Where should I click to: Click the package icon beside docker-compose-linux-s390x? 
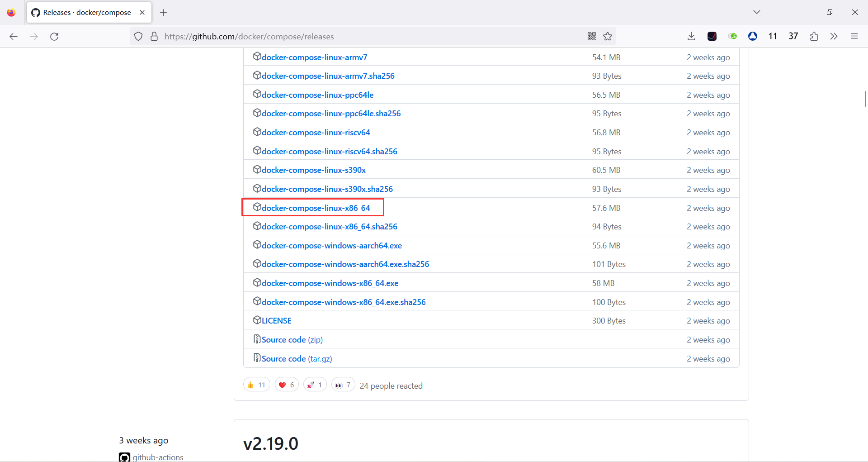[x=257, y=169]
